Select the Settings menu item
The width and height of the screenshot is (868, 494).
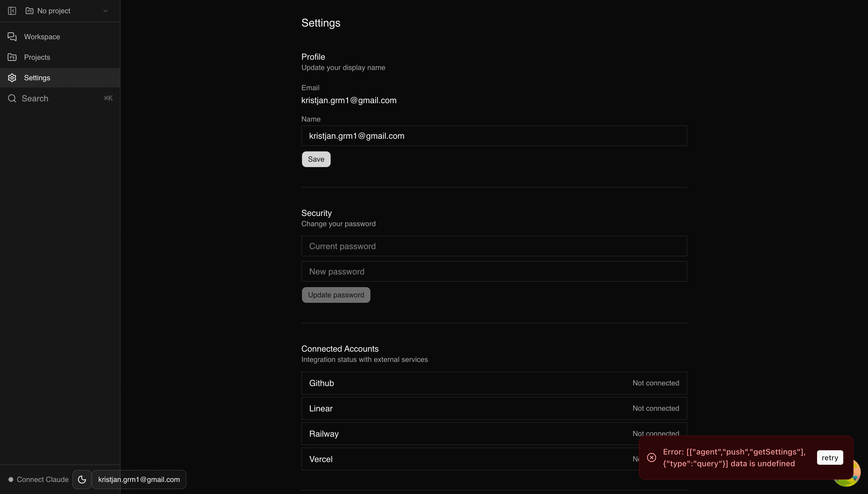coord(60,78)
